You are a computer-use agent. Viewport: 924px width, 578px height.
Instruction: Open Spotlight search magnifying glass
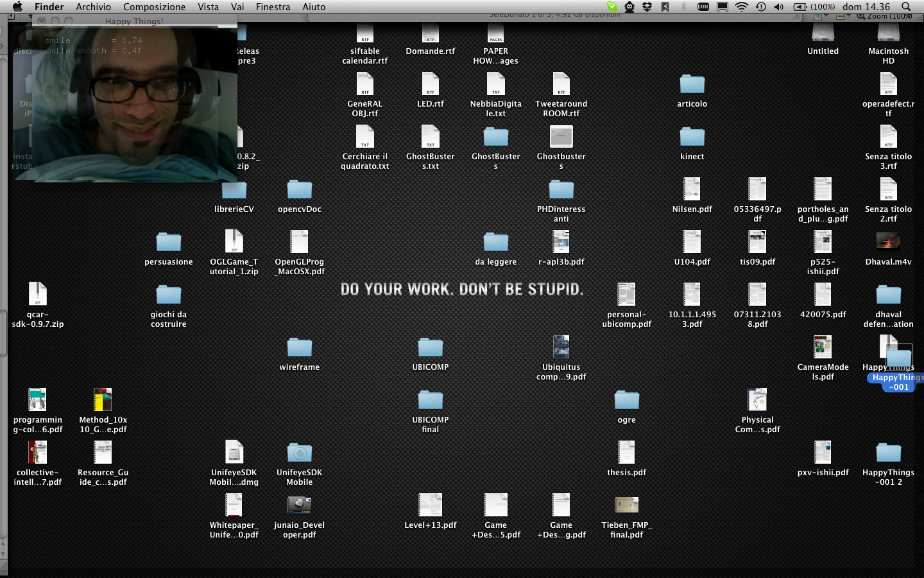(907, 7)
